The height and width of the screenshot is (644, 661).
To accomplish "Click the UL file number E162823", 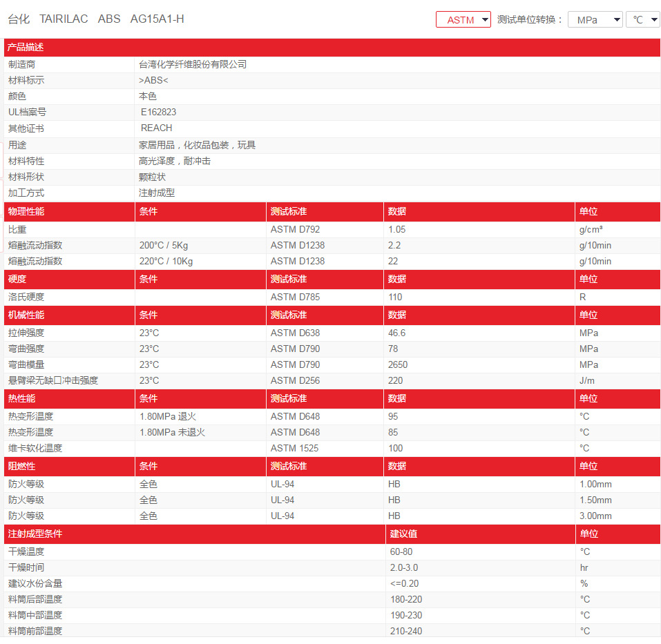I will point(158,112).
